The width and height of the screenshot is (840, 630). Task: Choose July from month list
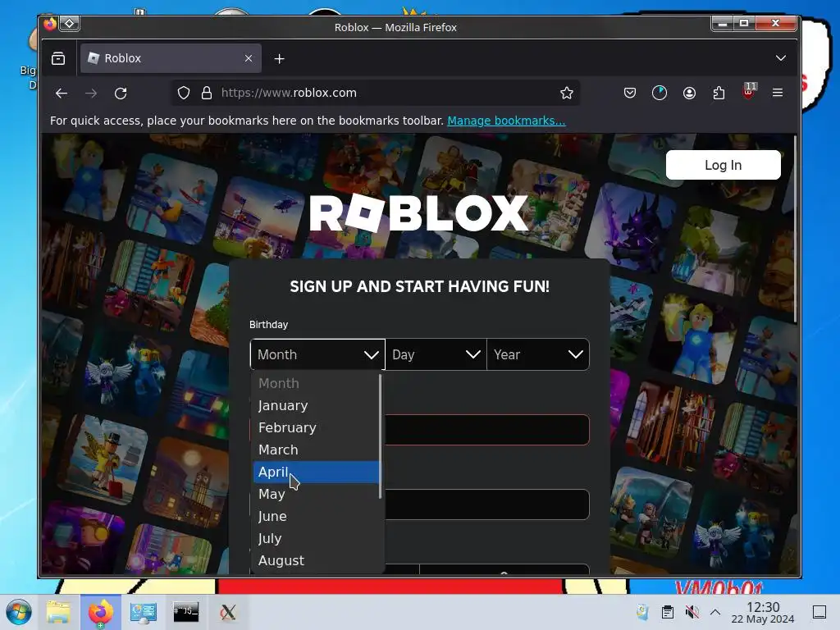[316, 538]
